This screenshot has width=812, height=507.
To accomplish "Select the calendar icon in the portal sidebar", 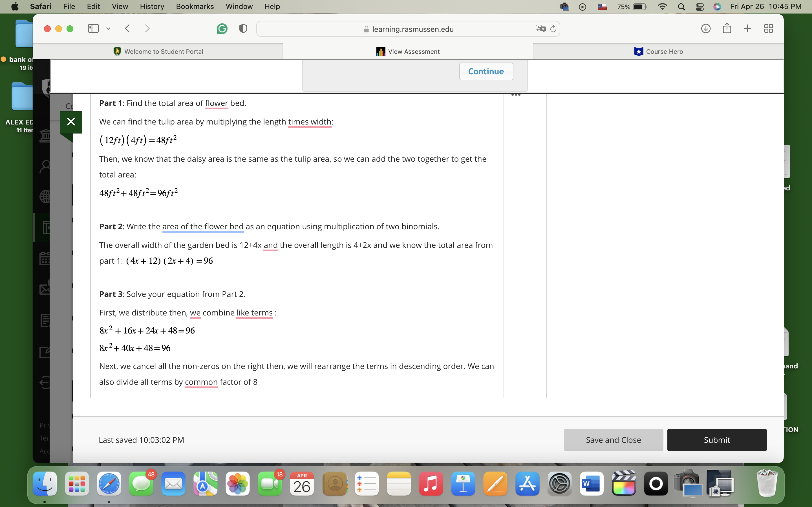I will (x=46, y=258).
